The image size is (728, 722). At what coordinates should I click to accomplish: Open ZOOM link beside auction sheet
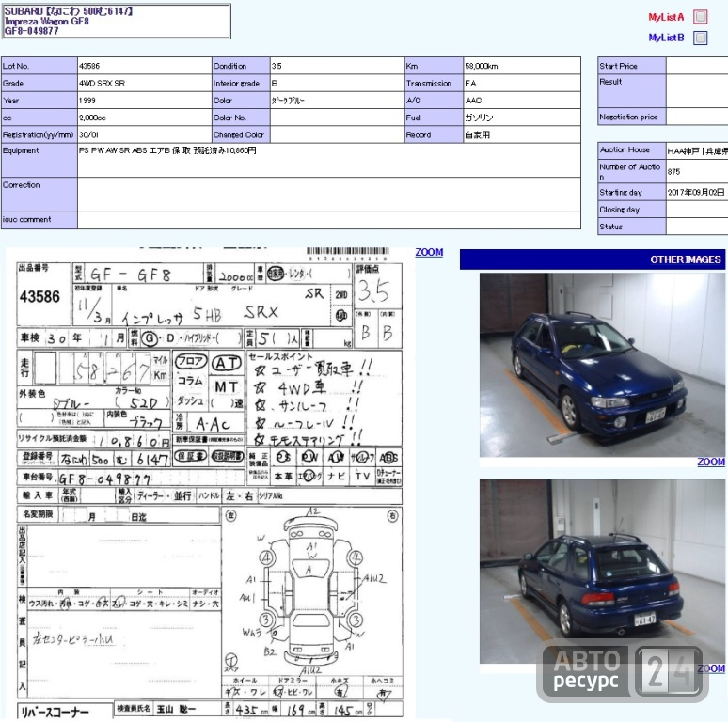(429, 252)
